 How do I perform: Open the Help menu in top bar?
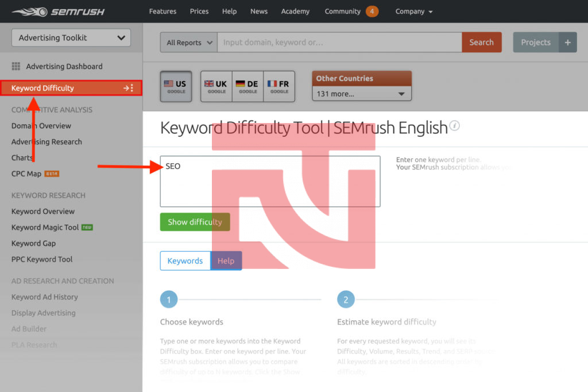pyautogui.click(x=229, y=11)
